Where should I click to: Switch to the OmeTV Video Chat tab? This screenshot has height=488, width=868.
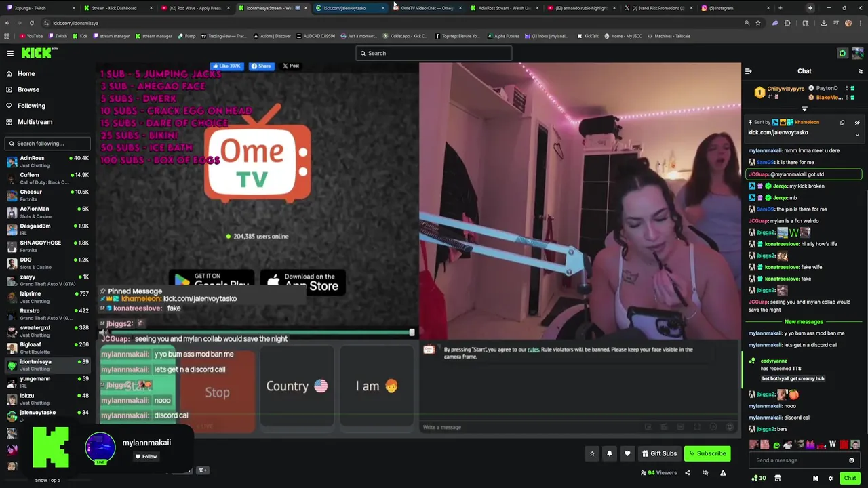427,8
